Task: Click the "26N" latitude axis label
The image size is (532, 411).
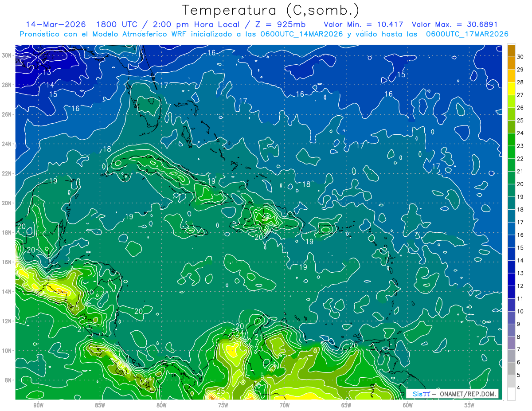Action: coord(7,114)
